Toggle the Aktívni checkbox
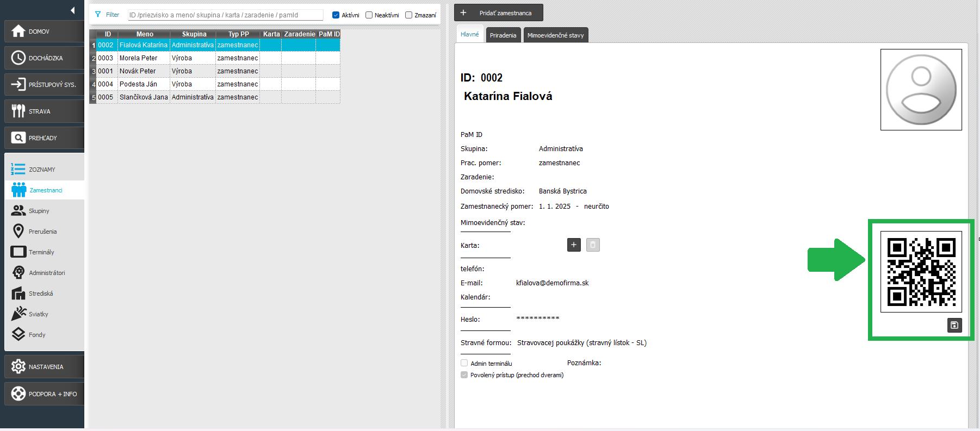The width and height of the screenshot is (980, 431). [x=336, y=15]
